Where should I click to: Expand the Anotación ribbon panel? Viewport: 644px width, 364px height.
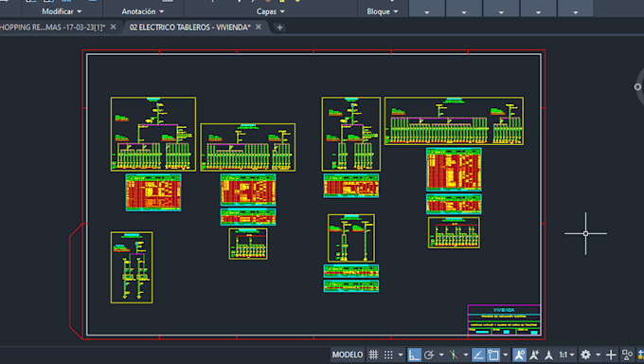pyautogui.click(x=142, y=11)
